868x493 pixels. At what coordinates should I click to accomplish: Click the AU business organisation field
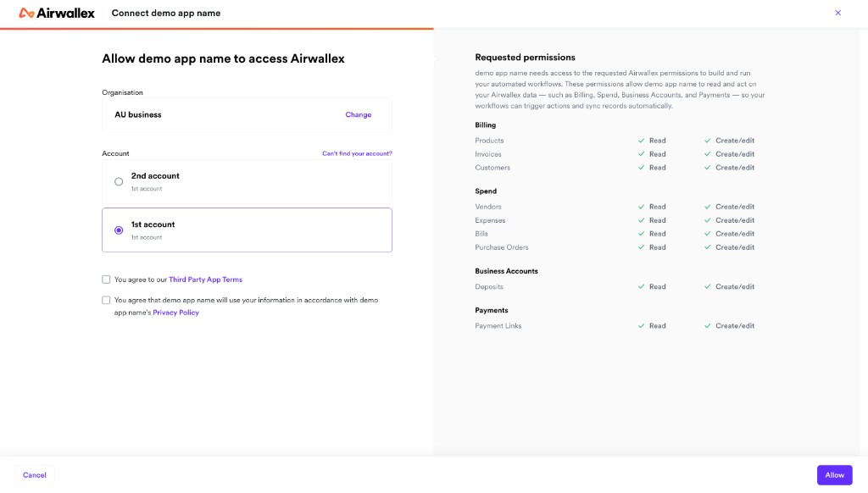[247, 114]
